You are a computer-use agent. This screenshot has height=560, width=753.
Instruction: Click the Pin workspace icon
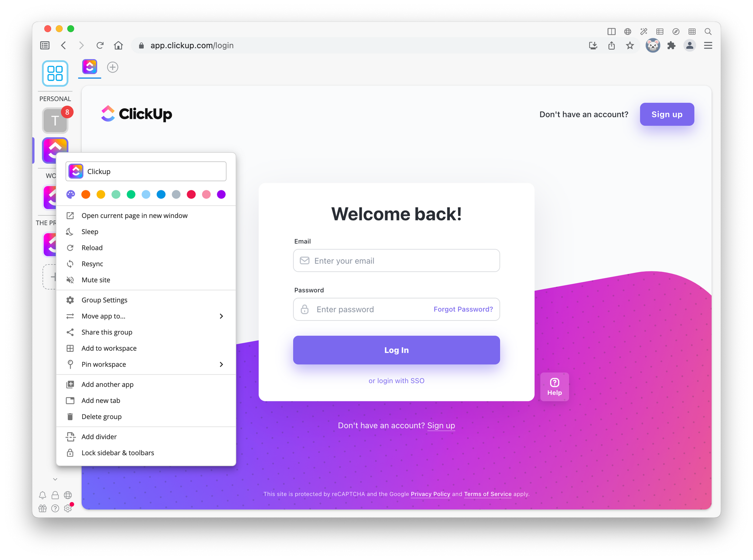pos(71,364)
